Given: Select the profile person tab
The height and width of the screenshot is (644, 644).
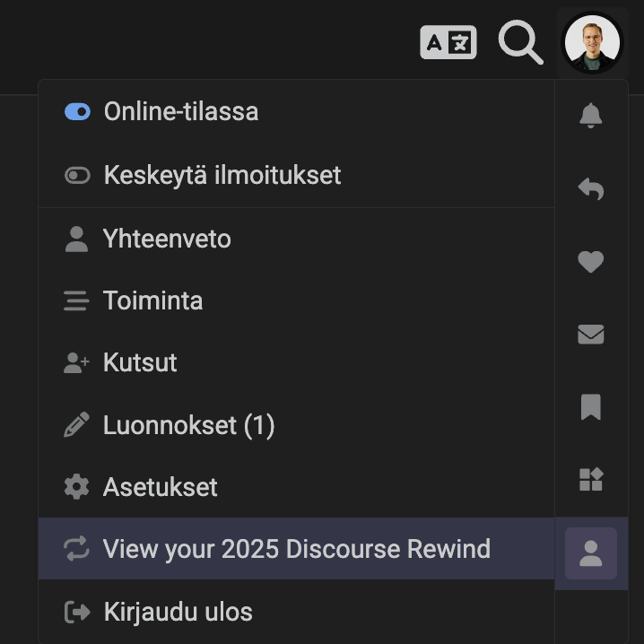Looking at the screenshot, I should (x=590, y=553).
